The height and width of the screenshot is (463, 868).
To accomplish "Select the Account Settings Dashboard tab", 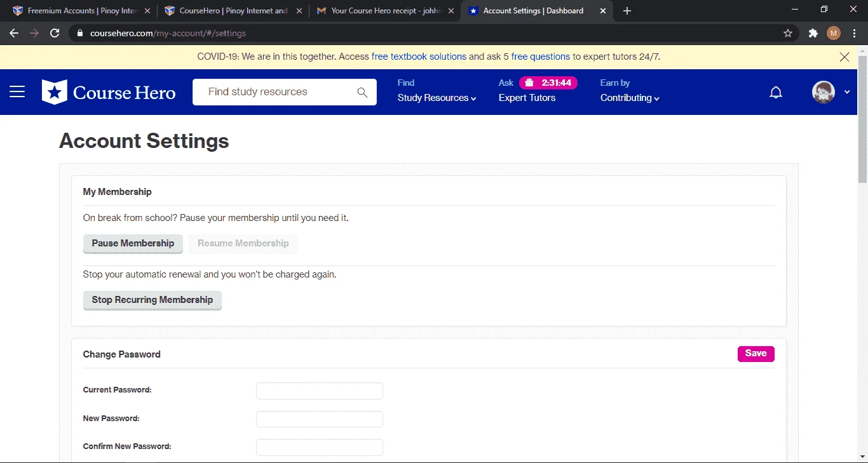I will tap(537, 11).
